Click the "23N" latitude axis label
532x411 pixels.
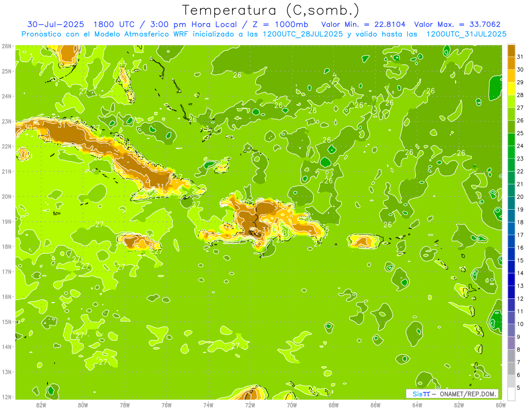click(x=7, y=121)
